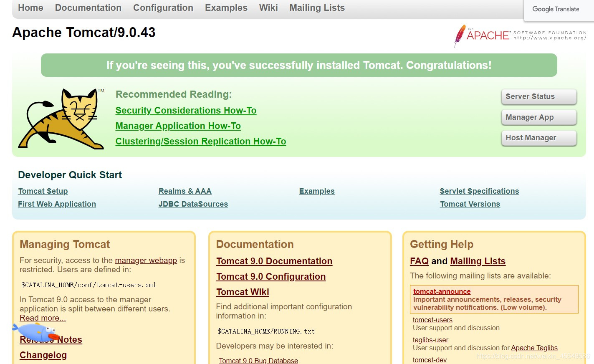
Task: Click the $CATALINA_HOME/conf/tomcat-users.xml path text
Action: 88,285
